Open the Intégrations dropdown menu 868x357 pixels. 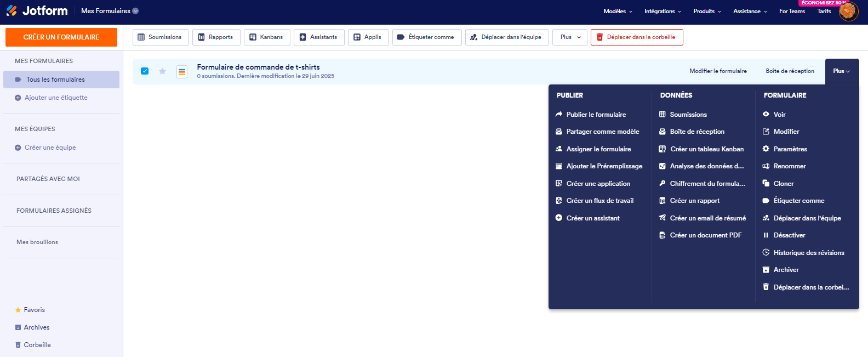point(663,12)
